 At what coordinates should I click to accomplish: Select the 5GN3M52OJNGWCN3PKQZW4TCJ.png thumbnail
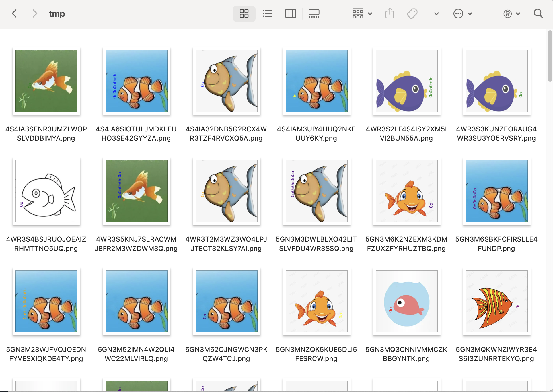click(x=227, y=301)
